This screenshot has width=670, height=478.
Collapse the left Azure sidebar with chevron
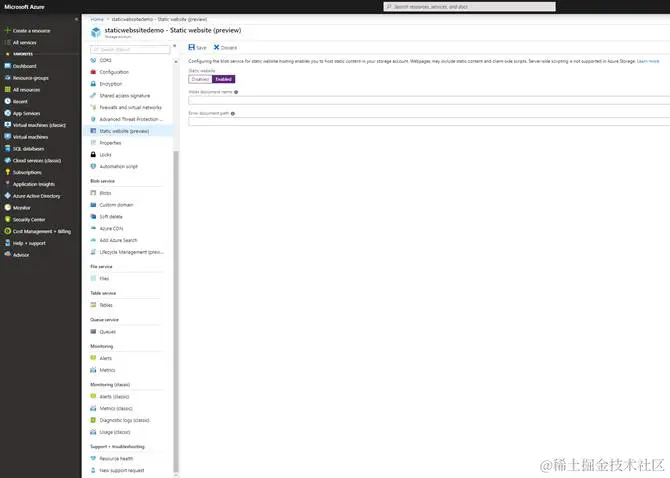(76, 19)
